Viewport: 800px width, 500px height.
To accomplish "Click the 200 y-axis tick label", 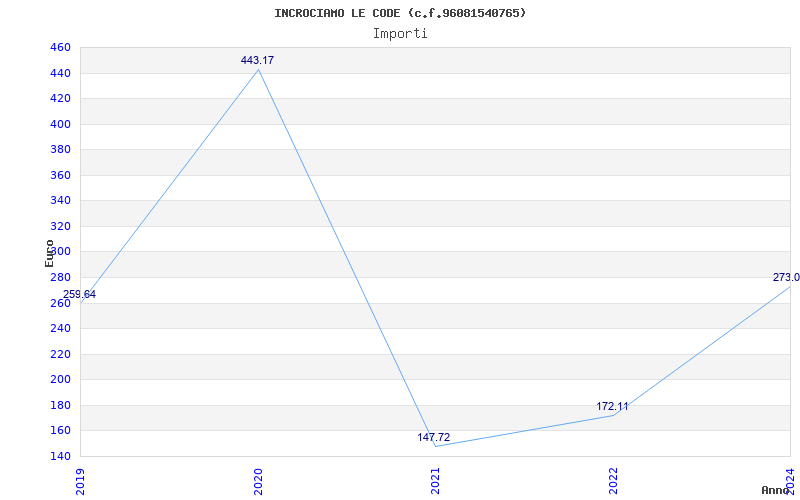I will point(60,380).
